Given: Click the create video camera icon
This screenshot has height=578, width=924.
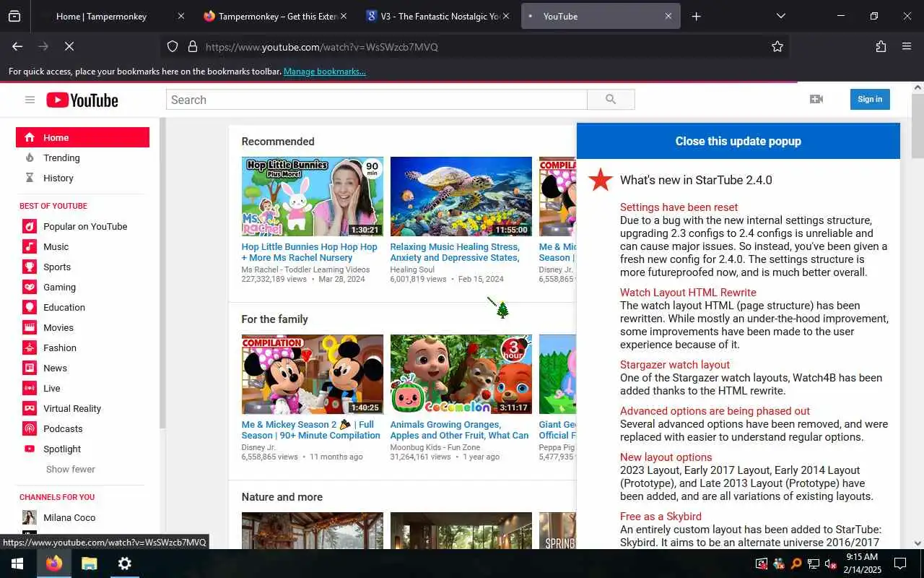Looking at the screenshot, I should (x=816, y=99).
